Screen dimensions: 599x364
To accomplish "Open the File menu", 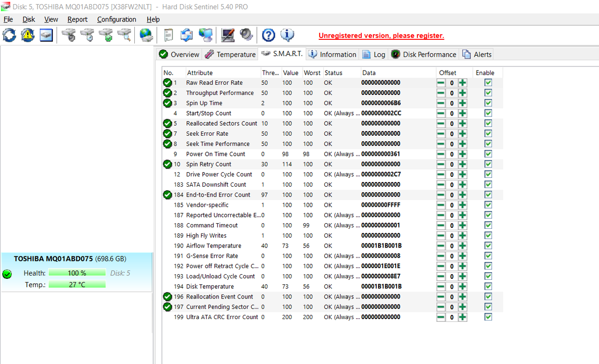I will tap(8, 19).
